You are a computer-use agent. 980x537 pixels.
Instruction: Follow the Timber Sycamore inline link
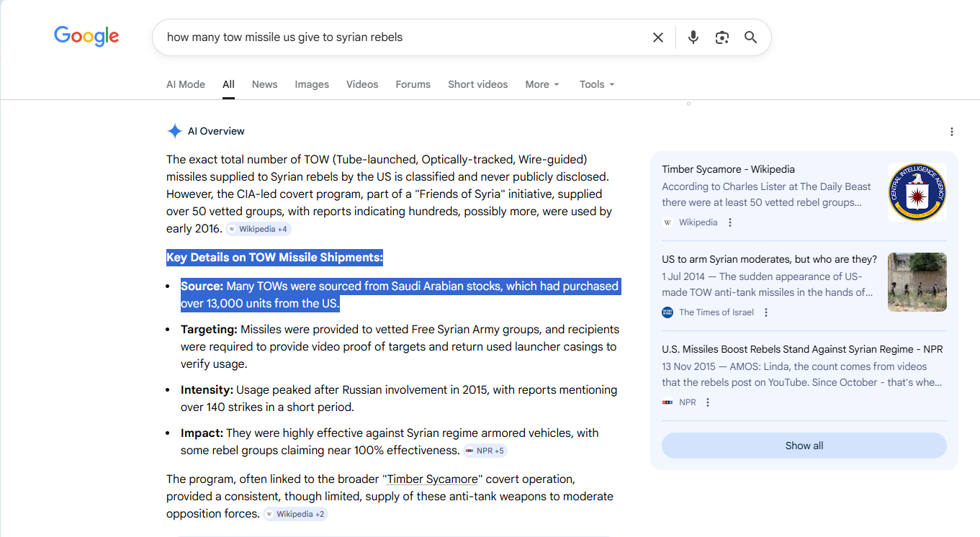[x=432, y=479]
